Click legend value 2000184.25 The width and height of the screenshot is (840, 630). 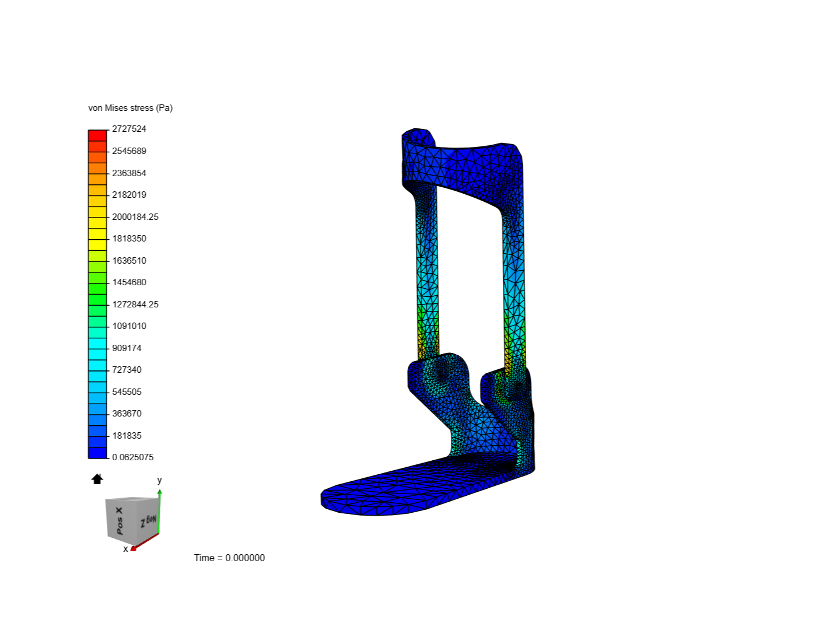point(135,216)
